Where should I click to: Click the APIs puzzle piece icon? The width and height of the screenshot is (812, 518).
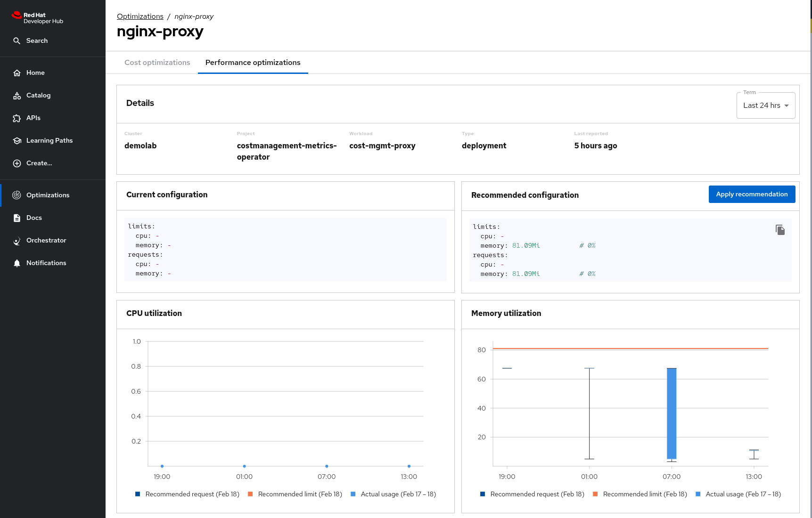(17, 118)
